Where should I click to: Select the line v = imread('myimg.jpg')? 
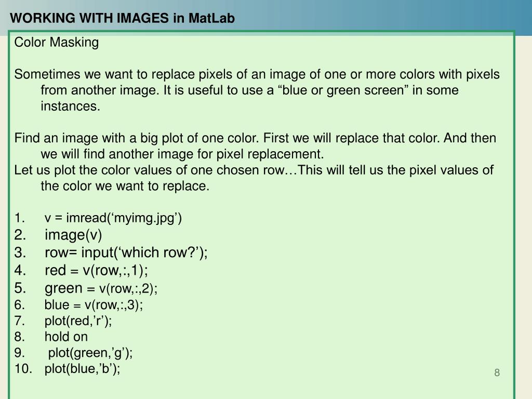(113, 218)
